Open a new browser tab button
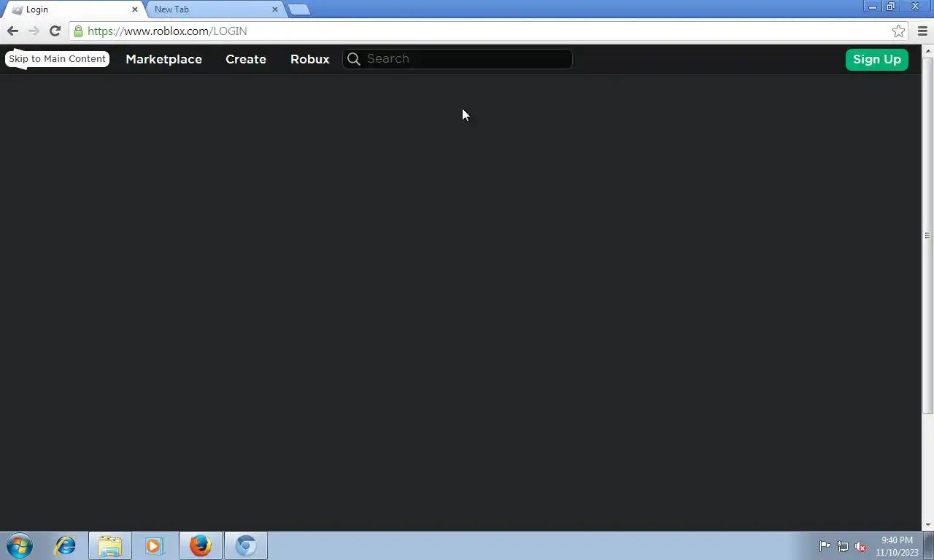The width and height of the screenshot is (934, 560). [x=299, y=9]
